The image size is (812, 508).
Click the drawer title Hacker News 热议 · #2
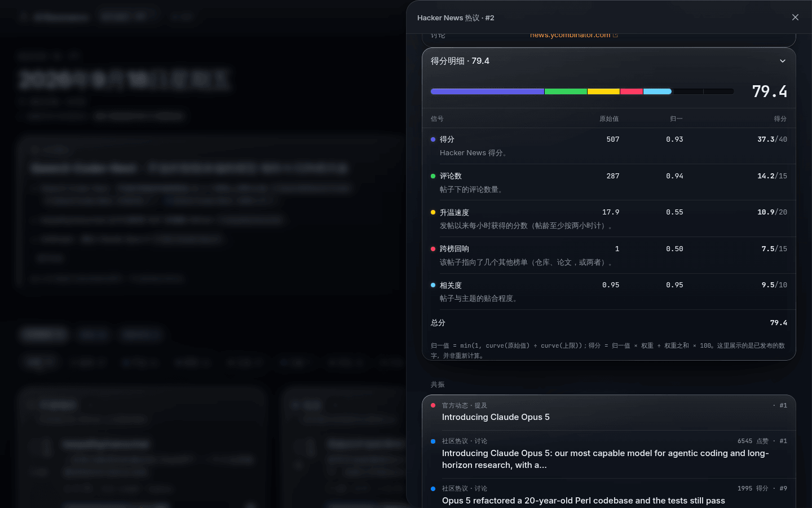click(x=456, y=18)
